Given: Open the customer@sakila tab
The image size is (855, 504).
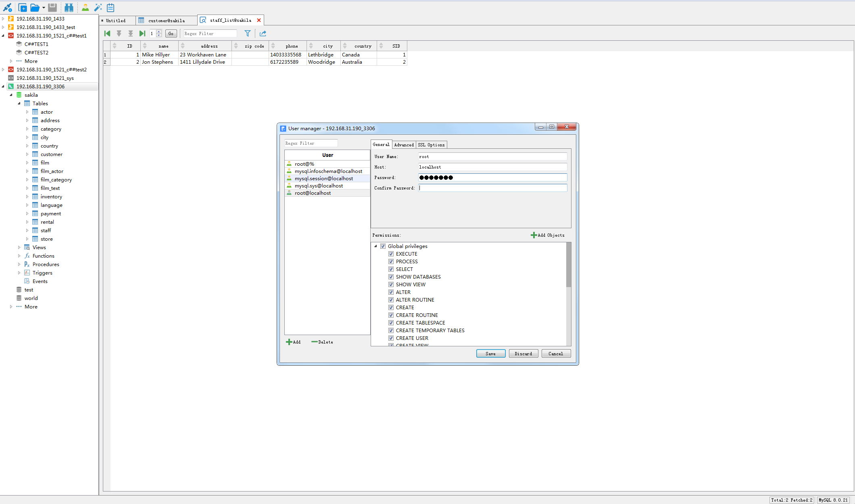Looking at the screenshot, I should click(x=166, y=21).
